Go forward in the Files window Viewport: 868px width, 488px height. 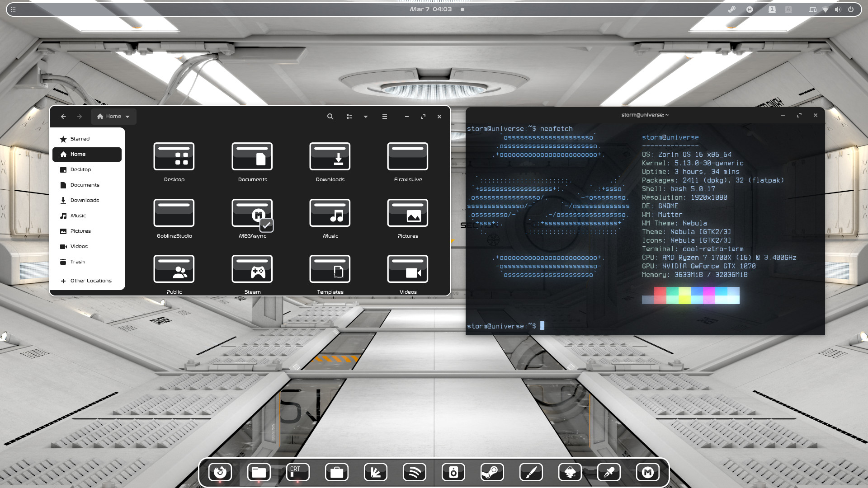click(80, 117)
